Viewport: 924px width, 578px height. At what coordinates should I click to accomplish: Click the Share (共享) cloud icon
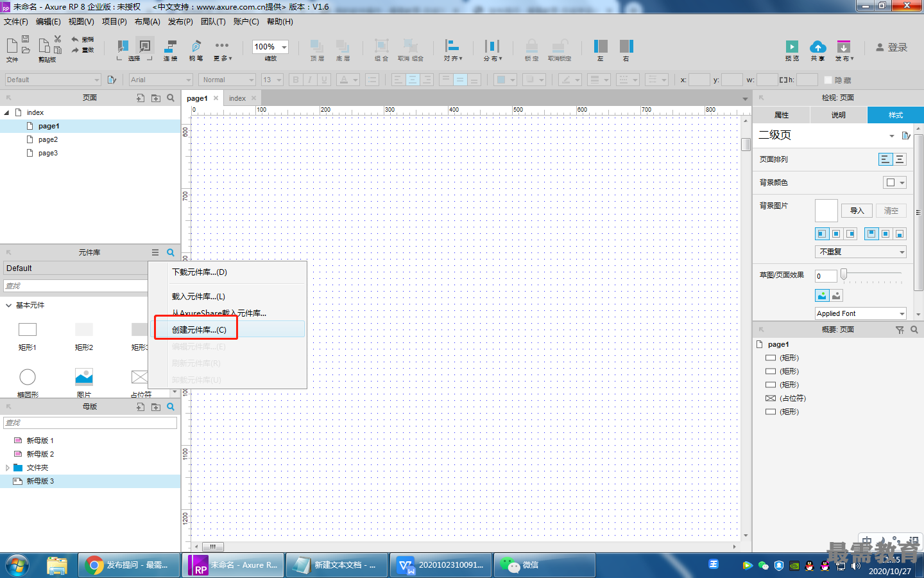pyautogui.click(x=817, y=46)
